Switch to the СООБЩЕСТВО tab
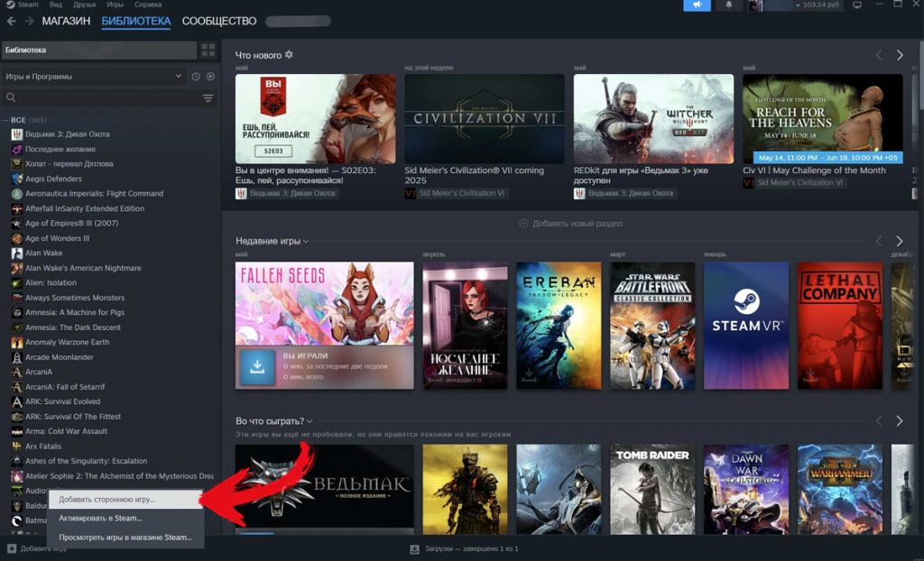 pos(219,22)
